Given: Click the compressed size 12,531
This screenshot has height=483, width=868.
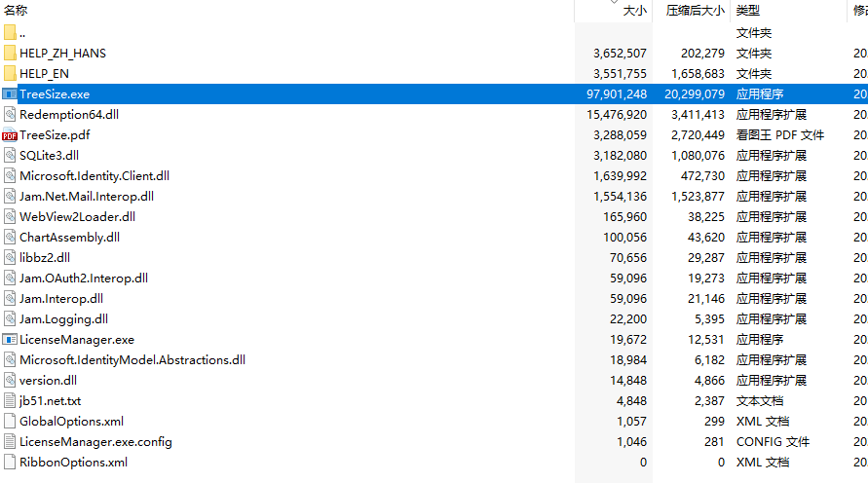Looking at the screenshot, I should point(706,340).
